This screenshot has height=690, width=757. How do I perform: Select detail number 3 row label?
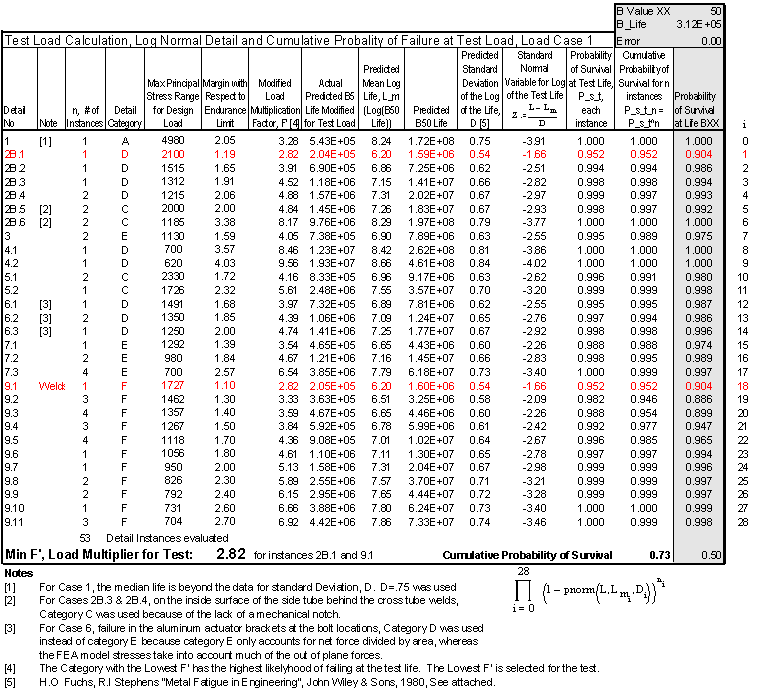coord(7,237)
